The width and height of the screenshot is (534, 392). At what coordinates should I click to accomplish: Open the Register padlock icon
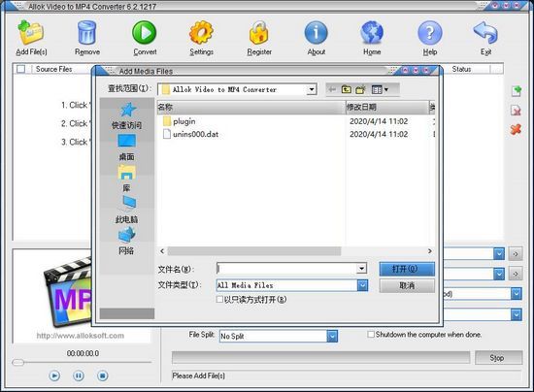(259, 33)
